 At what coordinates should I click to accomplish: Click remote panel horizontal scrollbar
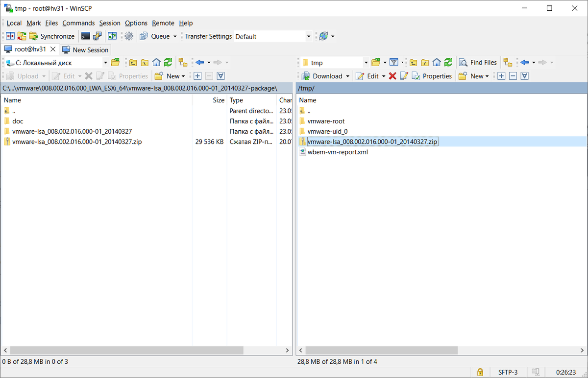click(x=382, y=351)
